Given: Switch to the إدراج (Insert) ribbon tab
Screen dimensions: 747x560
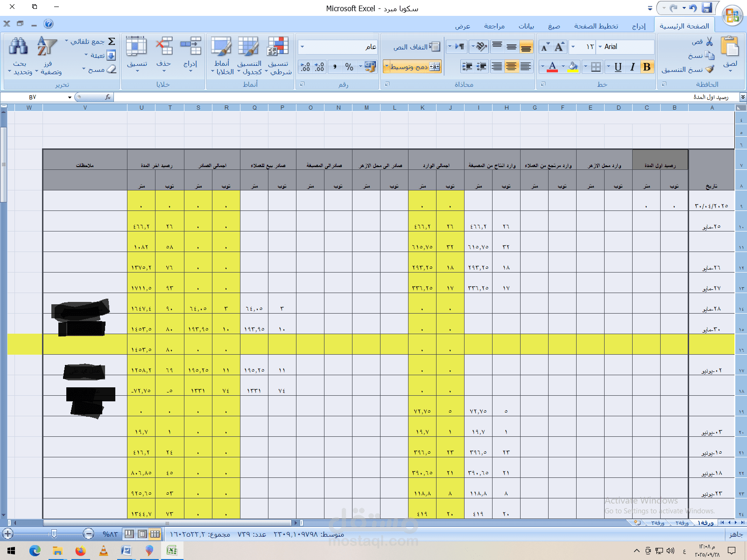Looking at the screenshot, I should click(x=639, y=26).
